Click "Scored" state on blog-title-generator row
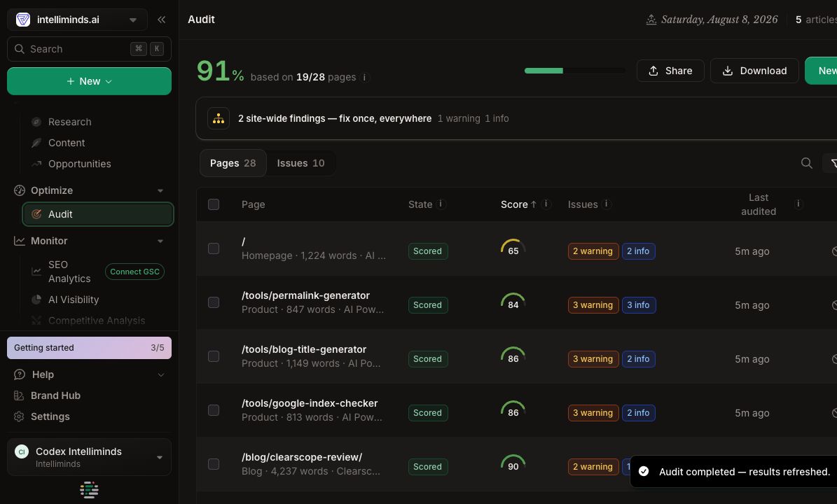This screenshot has width=837, height=504. [x=427, y=359]
